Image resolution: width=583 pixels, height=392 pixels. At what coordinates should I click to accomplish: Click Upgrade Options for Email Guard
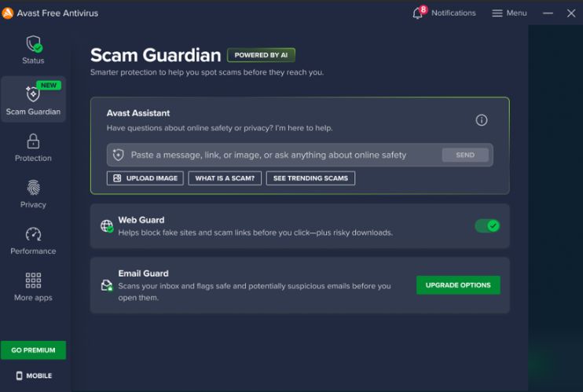(458, 285)
